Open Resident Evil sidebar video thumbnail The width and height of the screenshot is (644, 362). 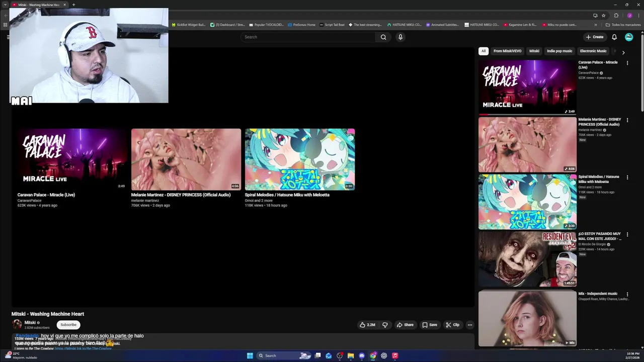point(527,259)
